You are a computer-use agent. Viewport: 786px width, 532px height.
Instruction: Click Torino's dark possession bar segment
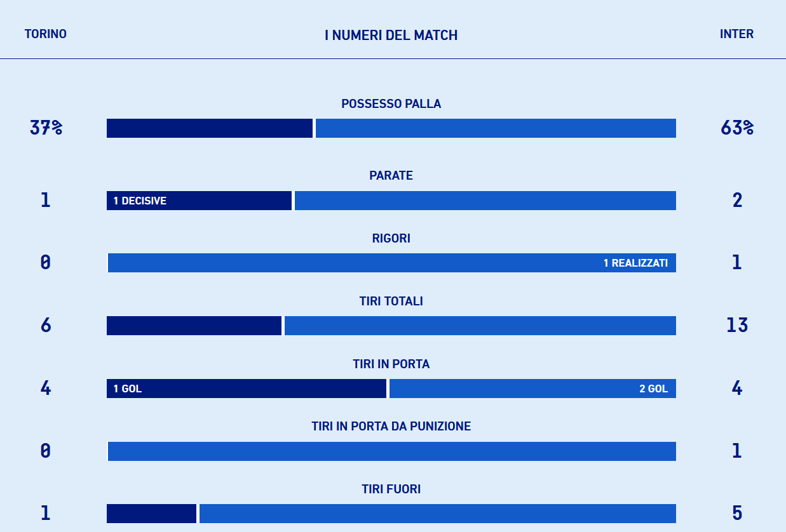[210, 128]
